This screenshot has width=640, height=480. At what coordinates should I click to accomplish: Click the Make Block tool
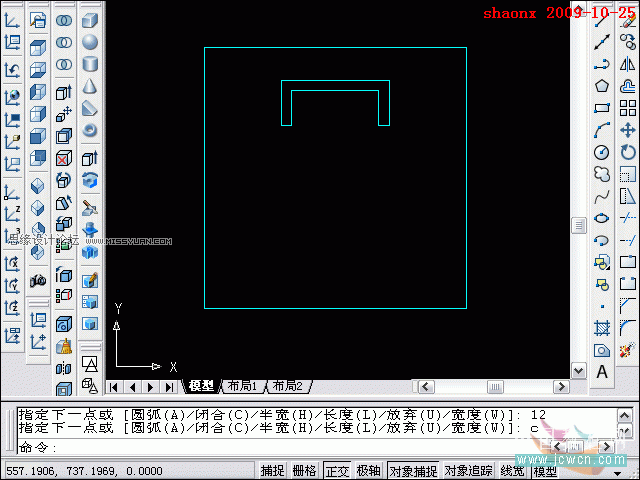coord(602,284)
